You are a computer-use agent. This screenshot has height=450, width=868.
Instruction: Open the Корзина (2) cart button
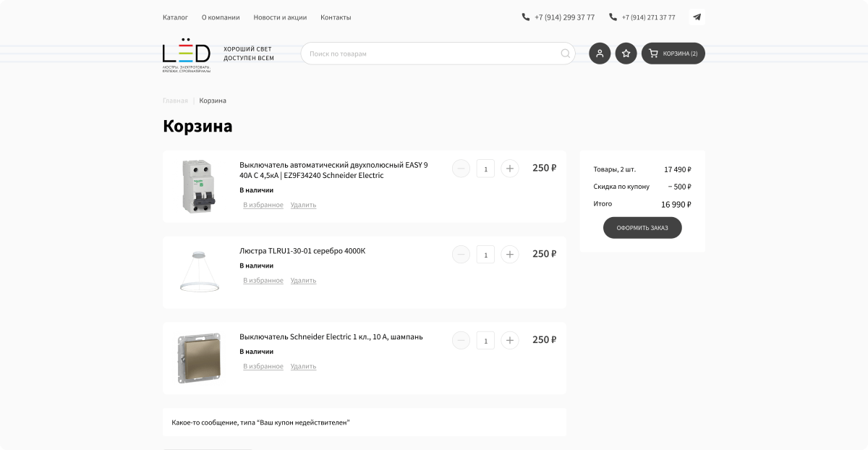coord(673,54)
